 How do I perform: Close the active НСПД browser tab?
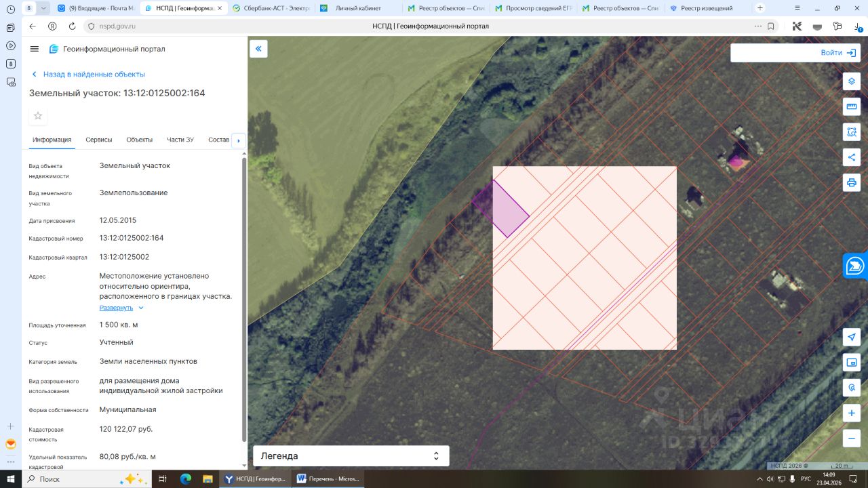[220, 8]
